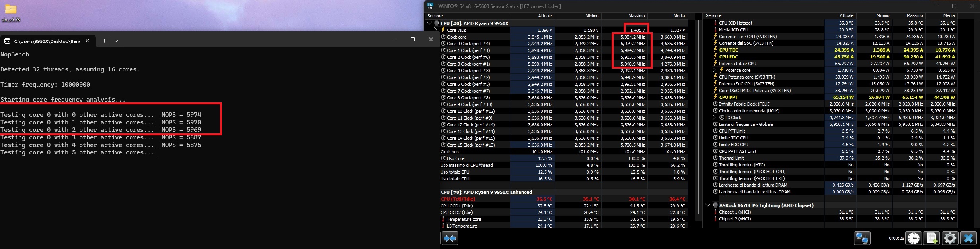Close the NopBench terminal tab
980x249 pixels.
point(88,41)
